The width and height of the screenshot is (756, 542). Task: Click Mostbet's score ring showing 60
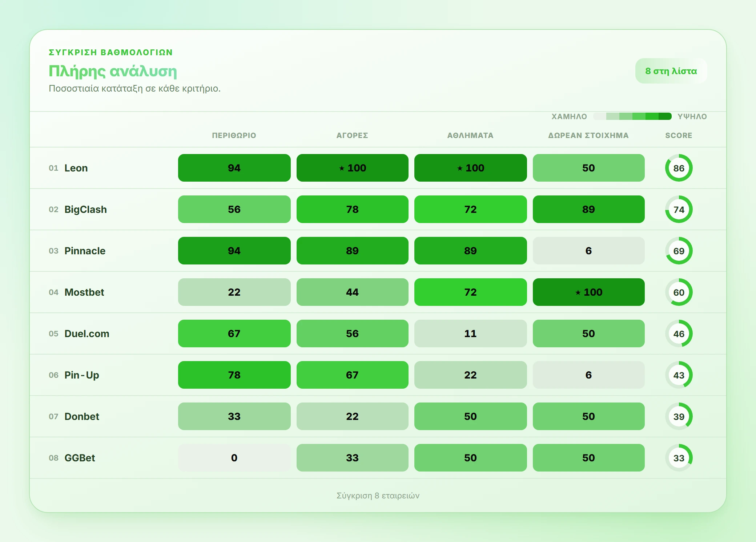[x=679, y=292]
